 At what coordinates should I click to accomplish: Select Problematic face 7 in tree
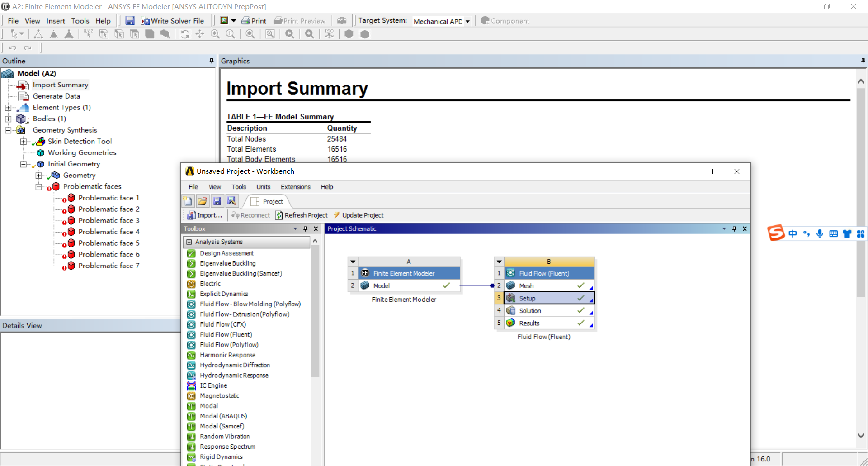click(x=108, y=266)
